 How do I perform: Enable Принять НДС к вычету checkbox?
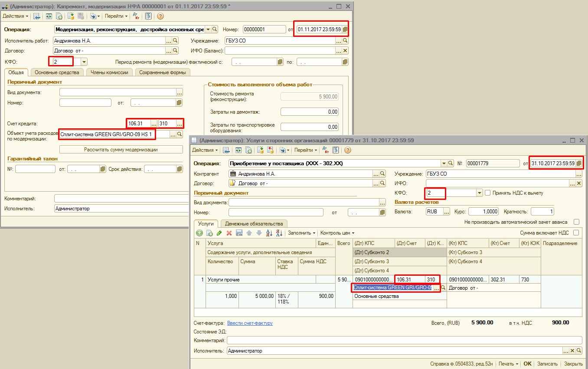[x=487, y=193]
